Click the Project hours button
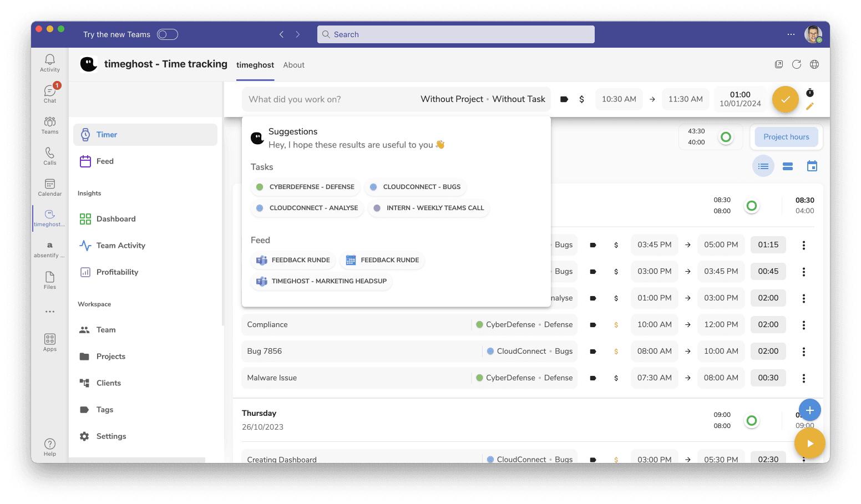This screenshot has height=504, width=861. 786,137
